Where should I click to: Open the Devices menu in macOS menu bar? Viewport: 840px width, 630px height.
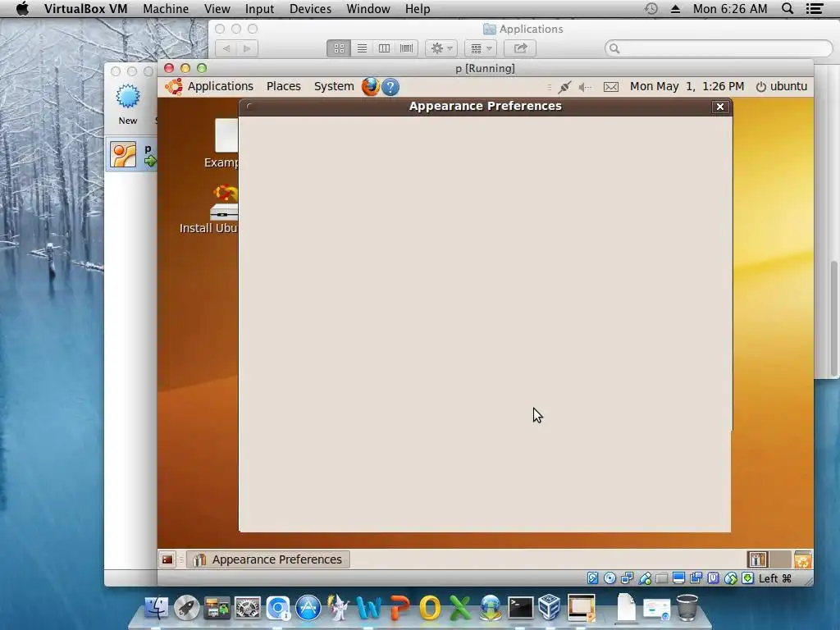coord(310,9)
